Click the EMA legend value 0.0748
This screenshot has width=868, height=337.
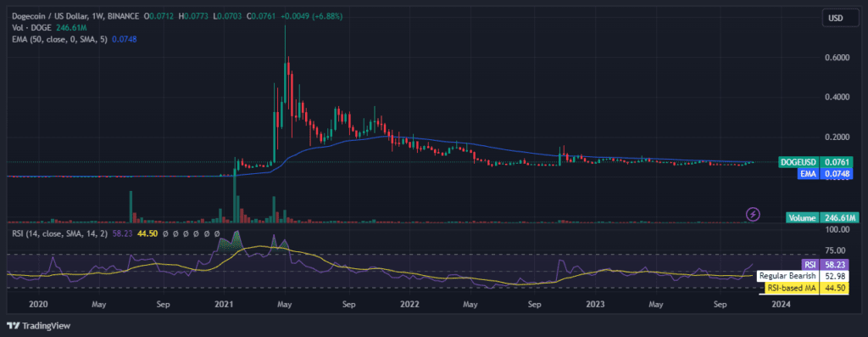[125, 39]
